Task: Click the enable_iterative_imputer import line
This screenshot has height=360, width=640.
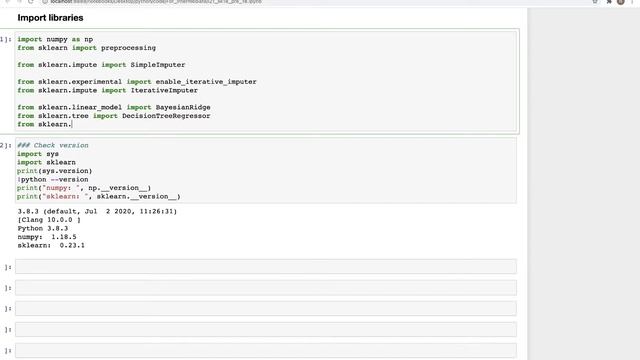Action: [x=137, y=82]
